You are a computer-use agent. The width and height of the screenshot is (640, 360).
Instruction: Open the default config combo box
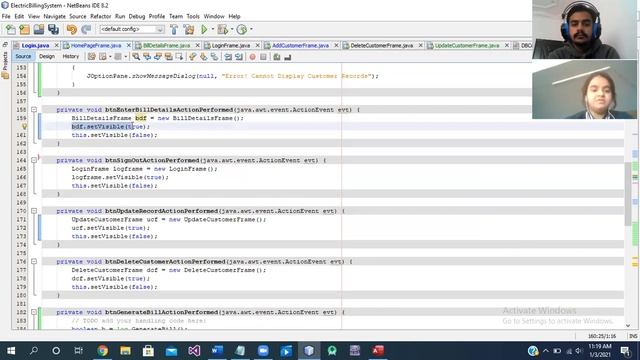[x=132, y=29]
